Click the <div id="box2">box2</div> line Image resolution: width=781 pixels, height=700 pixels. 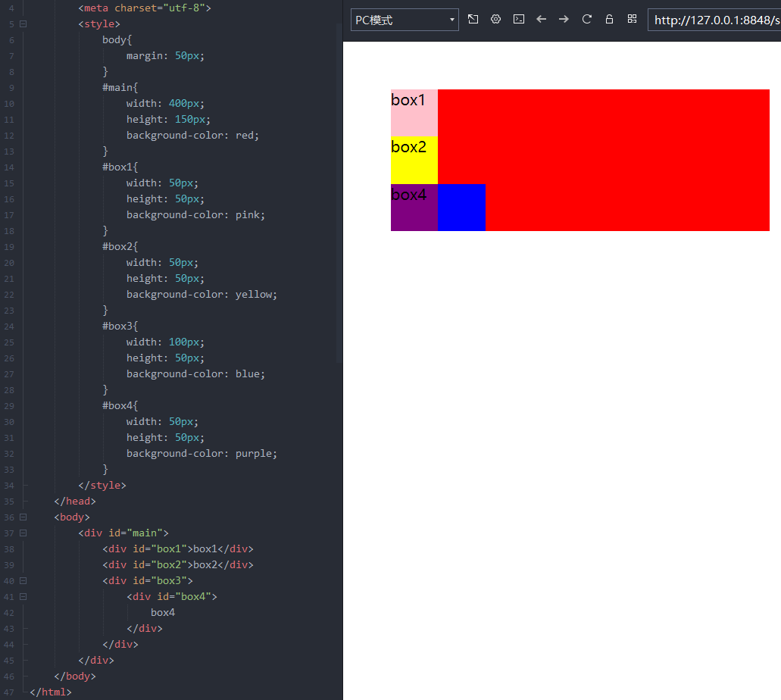tap(178, 565)
